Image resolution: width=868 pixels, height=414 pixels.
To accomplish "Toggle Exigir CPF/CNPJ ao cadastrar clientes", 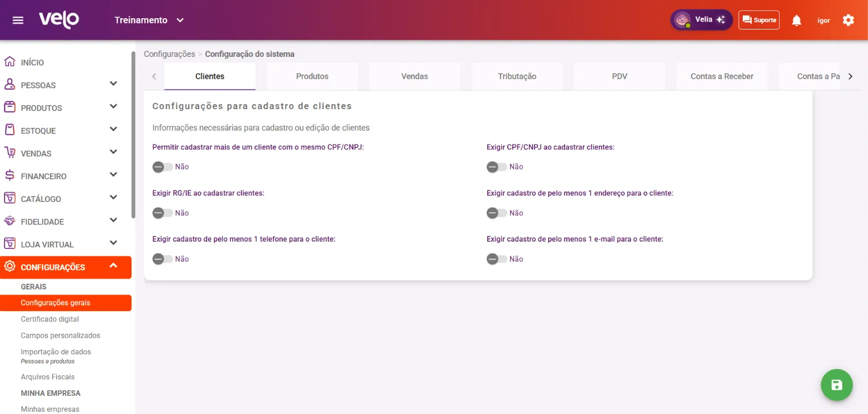I will (496, 167).
